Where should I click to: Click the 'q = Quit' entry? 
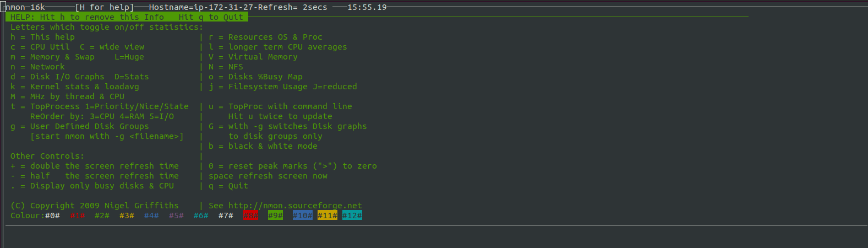tap(228, 186)
